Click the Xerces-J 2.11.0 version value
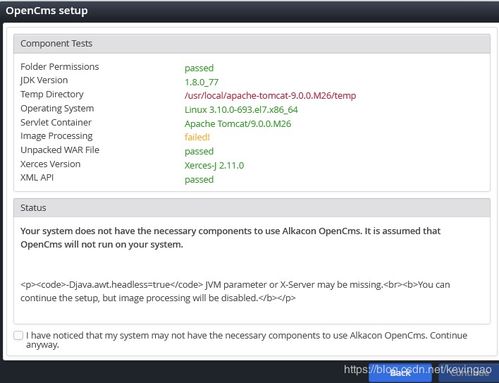Viewport: 499px width, 383px height. coord(214,165)
